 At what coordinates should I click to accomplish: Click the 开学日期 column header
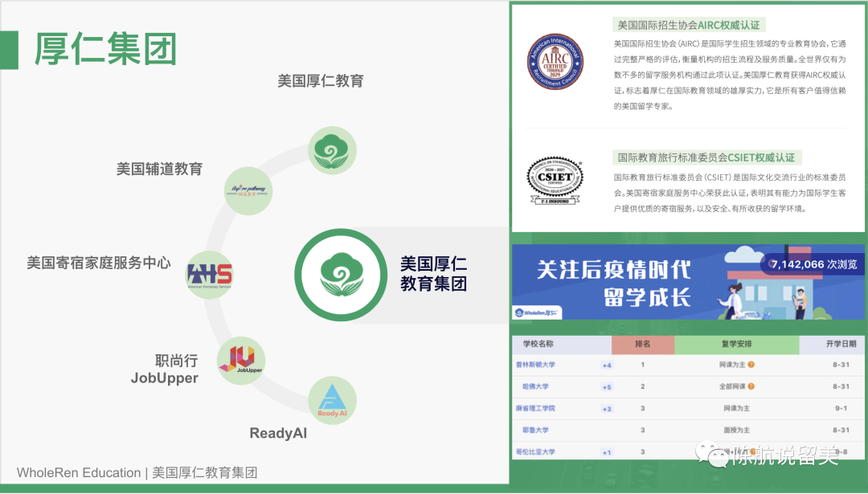point(841,344)
